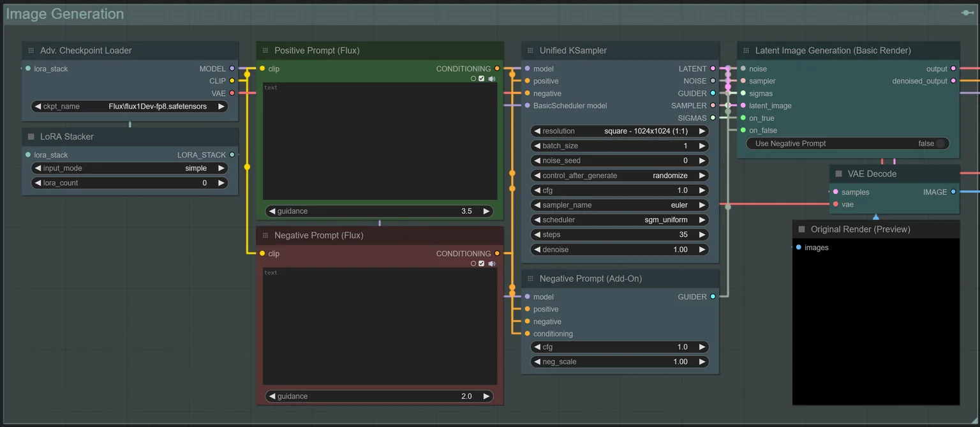This screenshot has width=980, height=427.
Task: Open the ckpt_name checkpoint dropdown
Action: tap(130, 107)
